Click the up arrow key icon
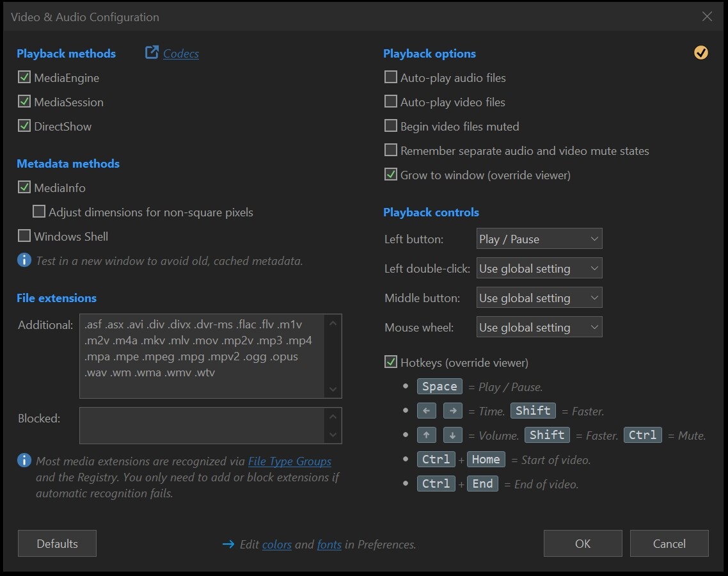Image resolution: width=728 pixels, height=576 pixels. pyautogui.click(x=426, y=435)
